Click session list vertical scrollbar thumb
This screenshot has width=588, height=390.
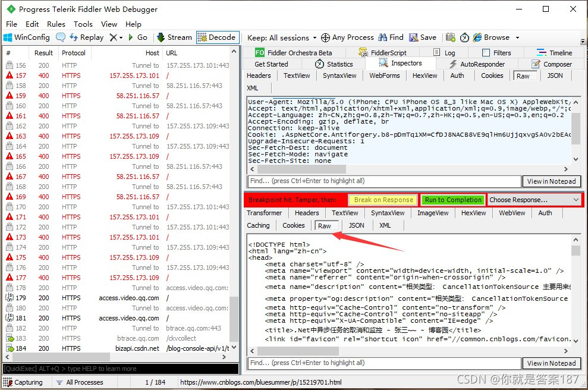tap(234, 319)
